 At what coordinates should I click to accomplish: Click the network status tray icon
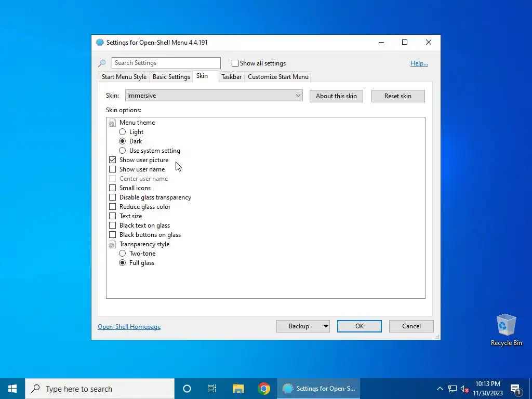click(x=453, y=389)
